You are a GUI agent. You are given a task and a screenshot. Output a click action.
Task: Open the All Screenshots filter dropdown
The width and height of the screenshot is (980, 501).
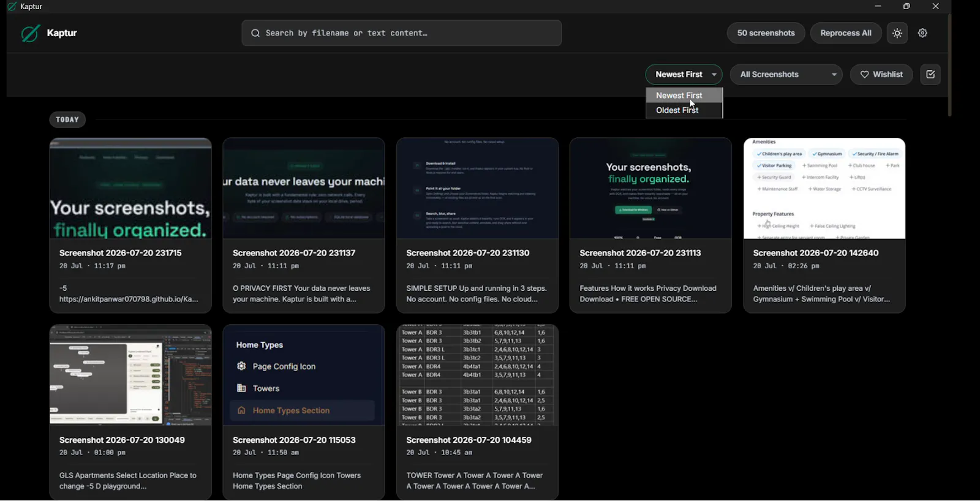click(x=786, y=75)
